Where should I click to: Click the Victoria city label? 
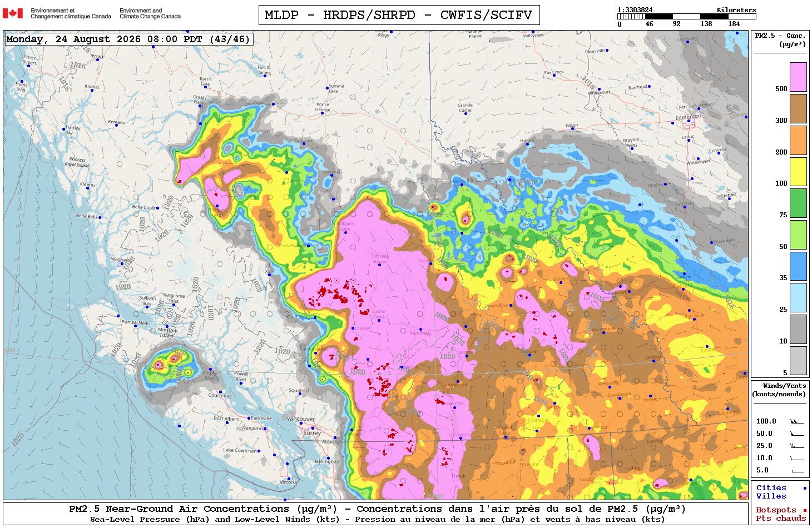coord(288,482)
